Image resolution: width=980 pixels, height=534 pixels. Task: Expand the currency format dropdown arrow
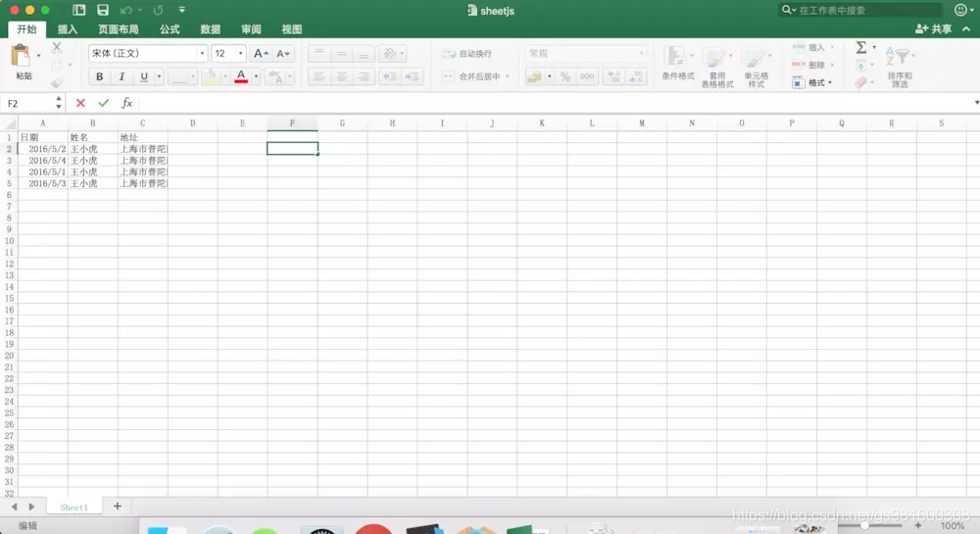(550, 76)
